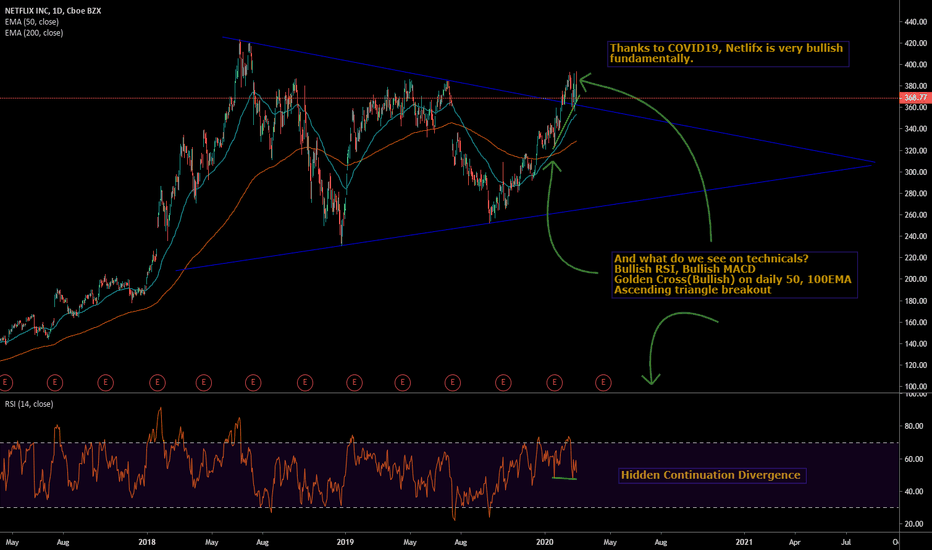Click the earnings E marker nearest the 2018 label
932x550 pixels.
[157, 382]
